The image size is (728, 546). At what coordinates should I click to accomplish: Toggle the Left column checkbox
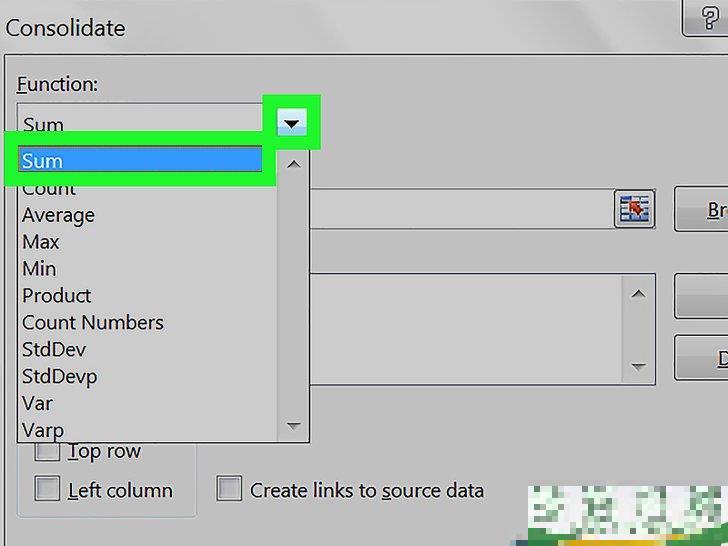[47, 490]
